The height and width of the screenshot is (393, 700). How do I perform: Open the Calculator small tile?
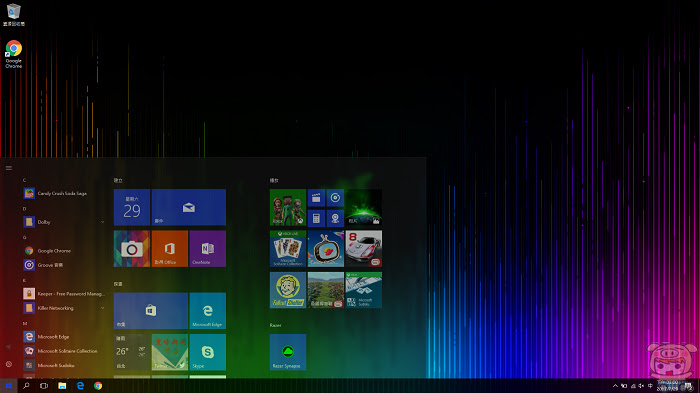(x=316, y=218)
